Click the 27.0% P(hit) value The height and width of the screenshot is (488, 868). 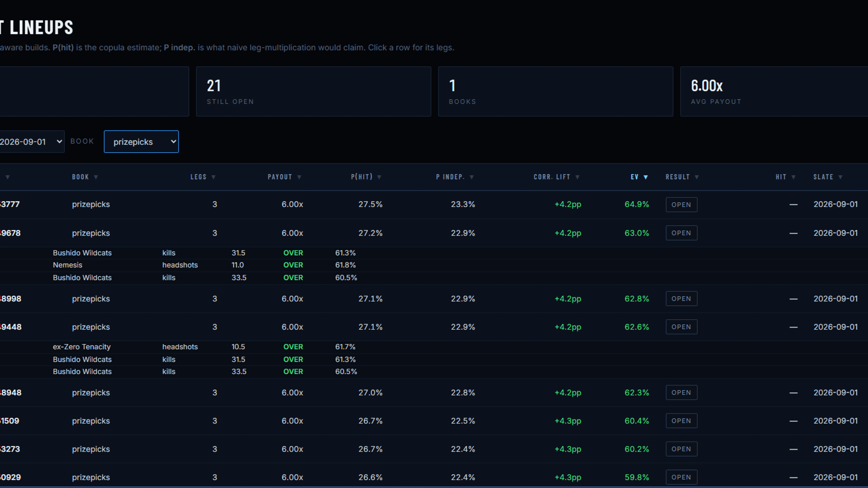[370, 392]
